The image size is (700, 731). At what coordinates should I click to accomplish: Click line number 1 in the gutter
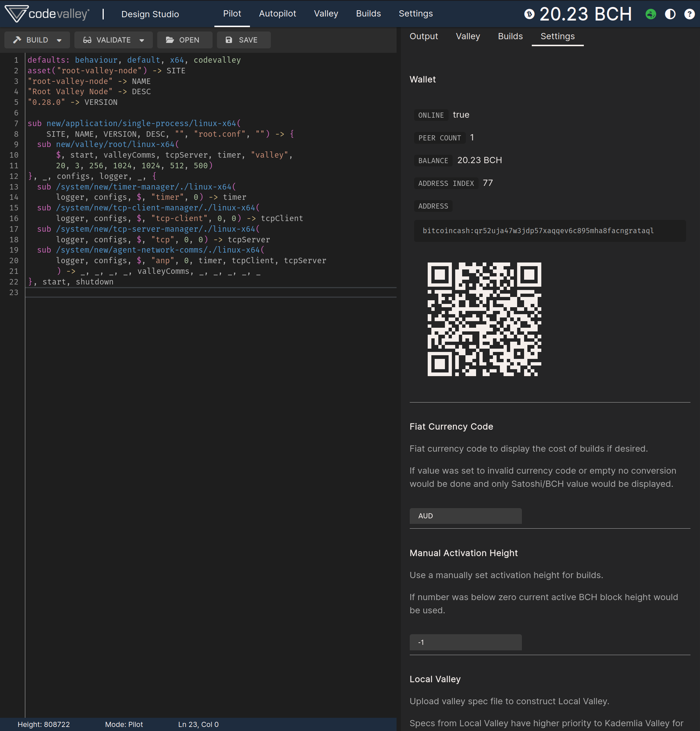[16, 60]
